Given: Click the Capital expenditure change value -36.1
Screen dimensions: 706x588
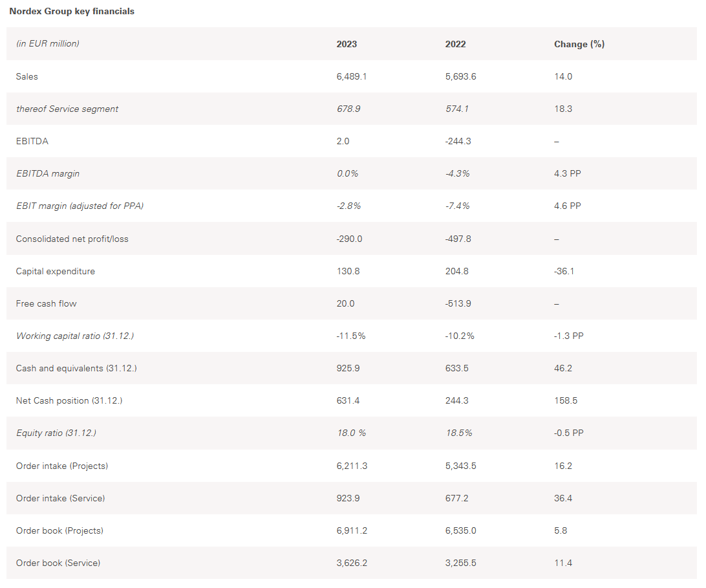Looking at the screenshot, I should click(x=564, y=271).
